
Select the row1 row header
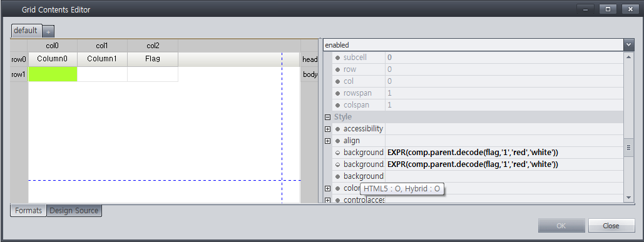coord(19,74)
